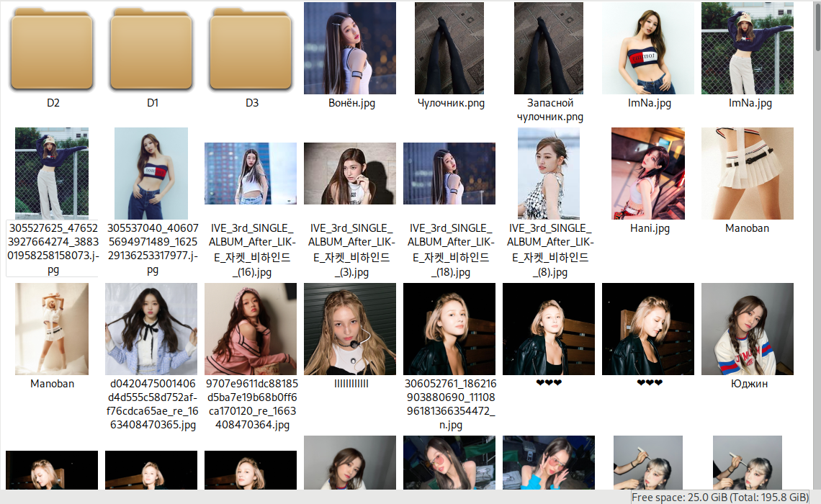This screenshot has width=821, height=504.
Task: Select the Запасной чулочник.png file
Action: [x=550, y=48]
